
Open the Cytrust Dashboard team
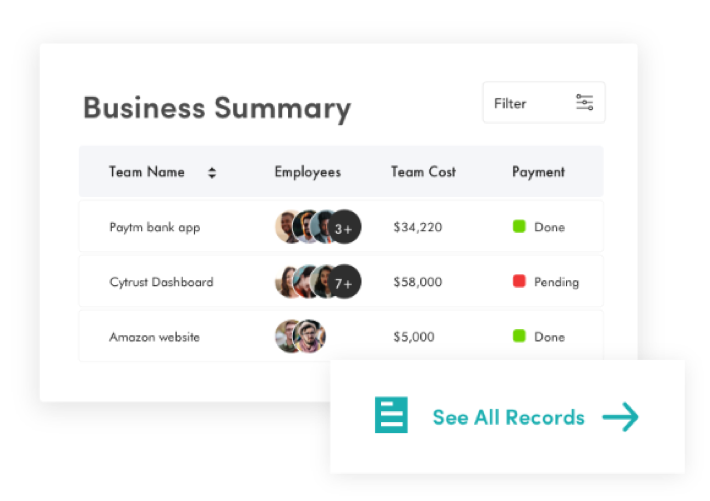click(161, 282)
